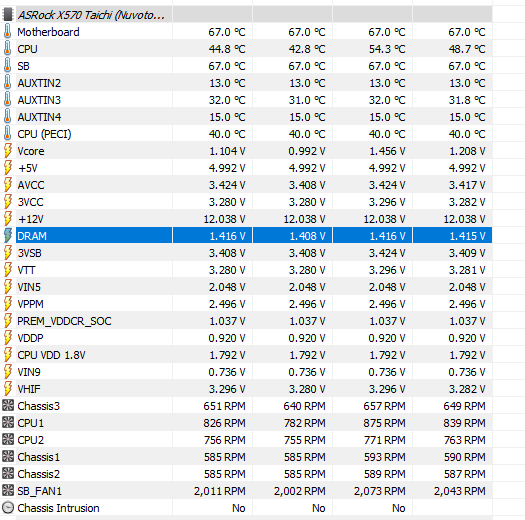This screenshot has height=520, width=525.
Task: Click the DRAM 1.408 V value
Action: pos(307,236)
